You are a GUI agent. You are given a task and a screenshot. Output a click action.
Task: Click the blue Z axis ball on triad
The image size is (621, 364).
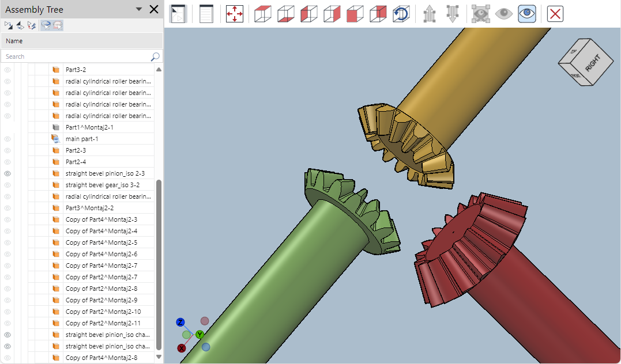tap(180, 322)
